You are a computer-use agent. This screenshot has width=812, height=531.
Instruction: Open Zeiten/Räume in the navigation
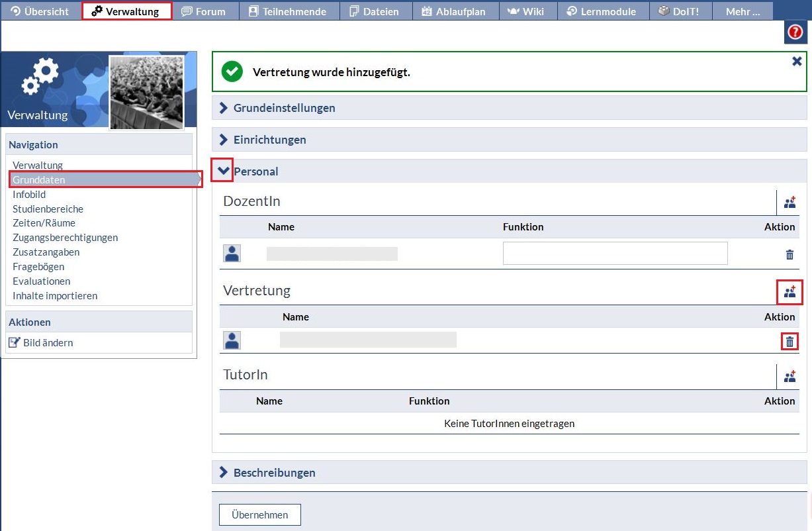[44, 223]
